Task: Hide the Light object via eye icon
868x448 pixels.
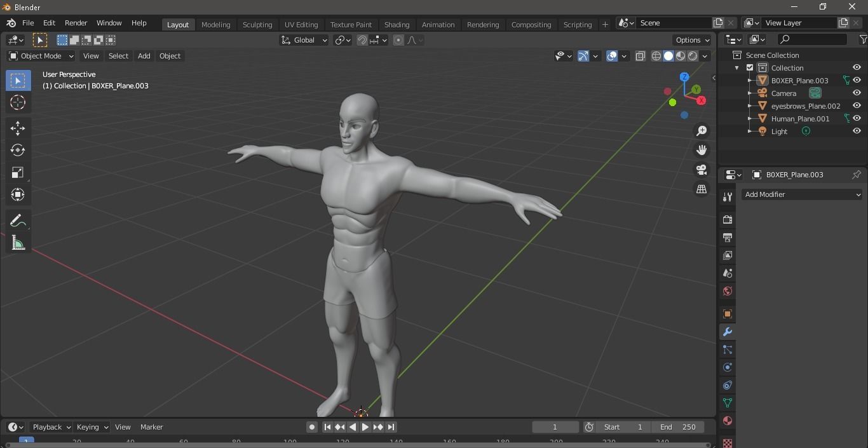Action: [x=857, y=132]
